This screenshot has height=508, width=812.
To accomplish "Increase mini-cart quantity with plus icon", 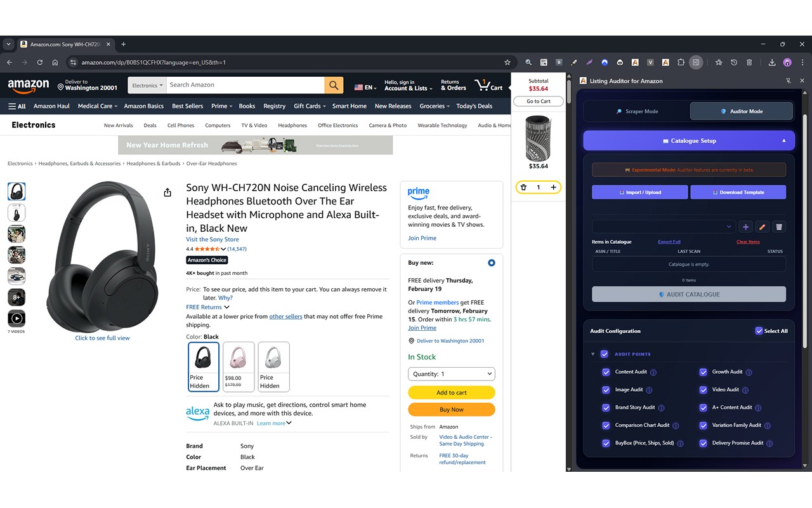I will tap(553, 187).
